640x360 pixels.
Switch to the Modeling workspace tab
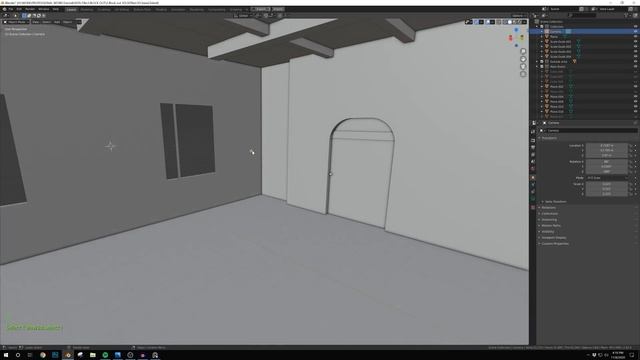87,9
